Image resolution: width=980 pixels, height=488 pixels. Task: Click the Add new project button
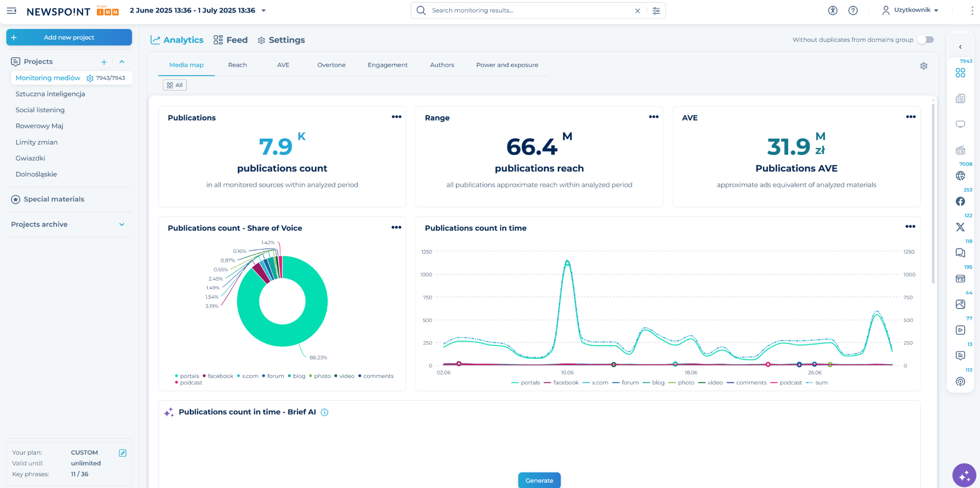click(69, 37)
